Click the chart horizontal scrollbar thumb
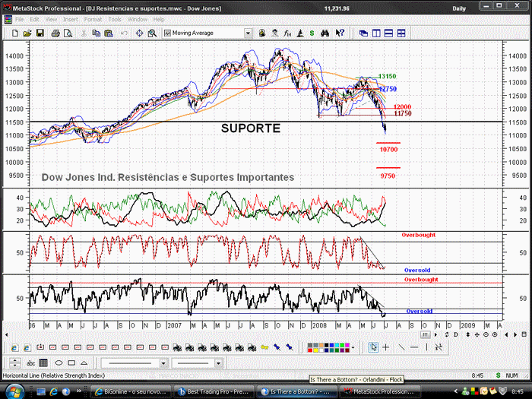This screenshot has width=532, height=399. pyautogui.click(x=424, y=335)
